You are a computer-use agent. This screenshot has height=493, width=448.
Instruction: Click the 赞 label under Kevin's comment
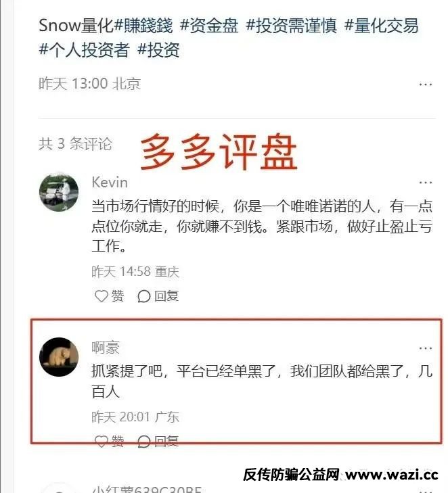click(118, 296)
